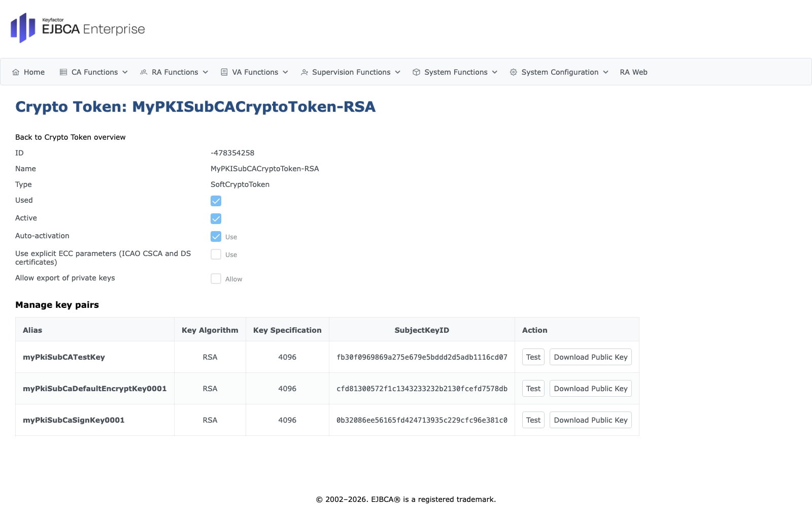Click SubjectKeyID starting with 0b32086e
812x508 pixels.
tap(422, 420)
